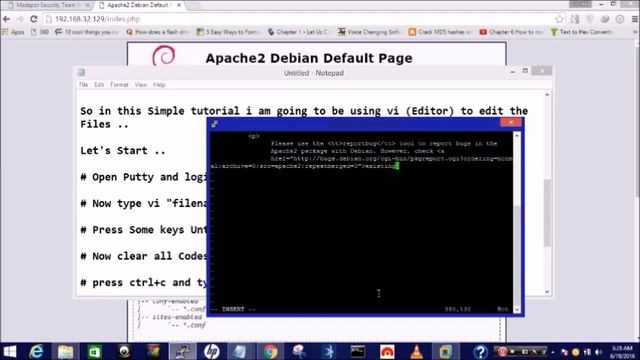Screen dimensions: 640x360
Task: Click the Notepad scroll-down arrow
Action: (x=547, y=292)
